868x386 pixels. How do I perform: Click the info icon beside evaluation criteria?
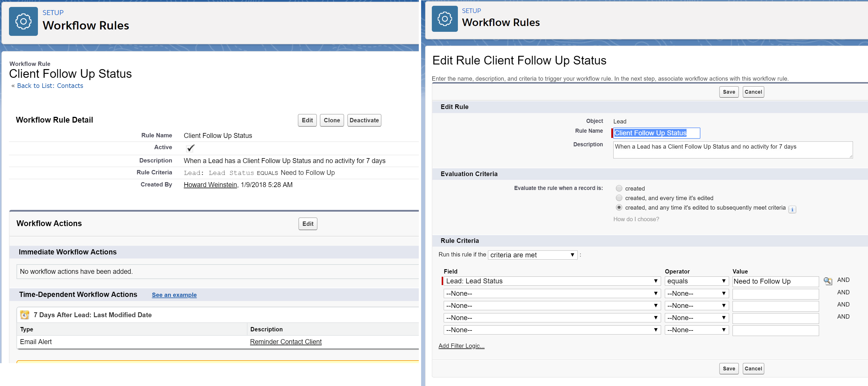click(792, 209)
